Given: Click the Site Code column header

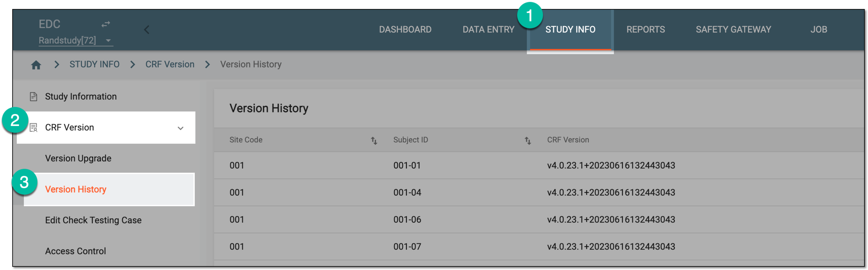Looking at the screenshot, I should tap(246, 140).
